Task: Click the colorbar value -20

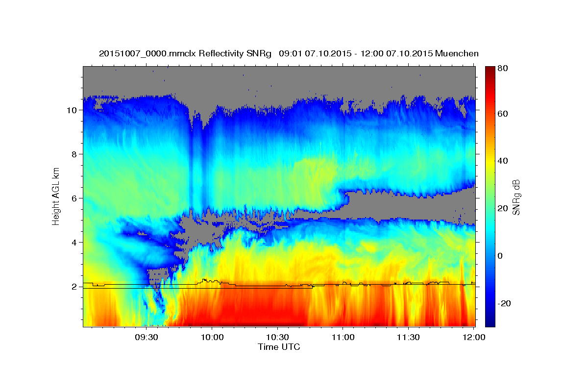Action: 503,303
